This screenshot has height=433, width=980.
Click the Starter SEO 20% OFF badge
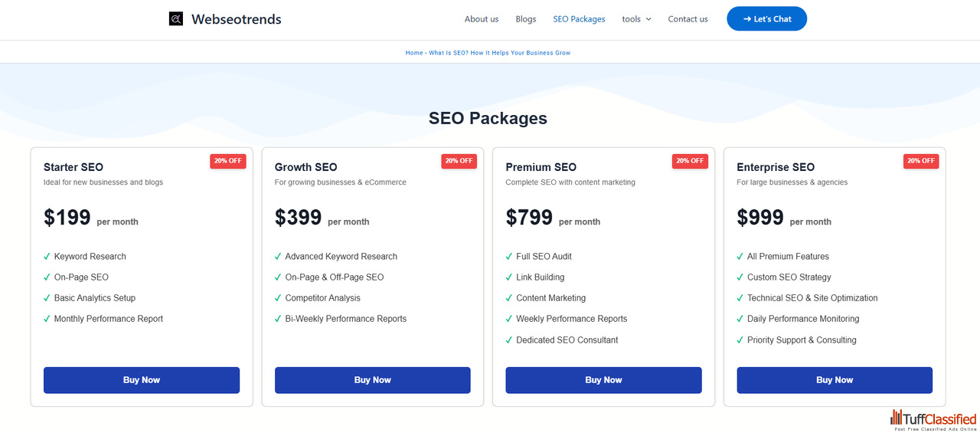click(228, 161)
